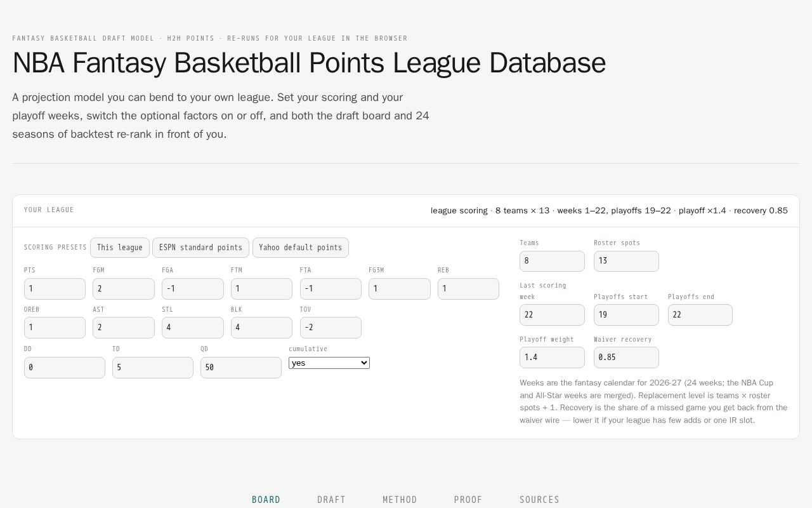
Task: Click the Last scoring week input
Action: [552, 315]
